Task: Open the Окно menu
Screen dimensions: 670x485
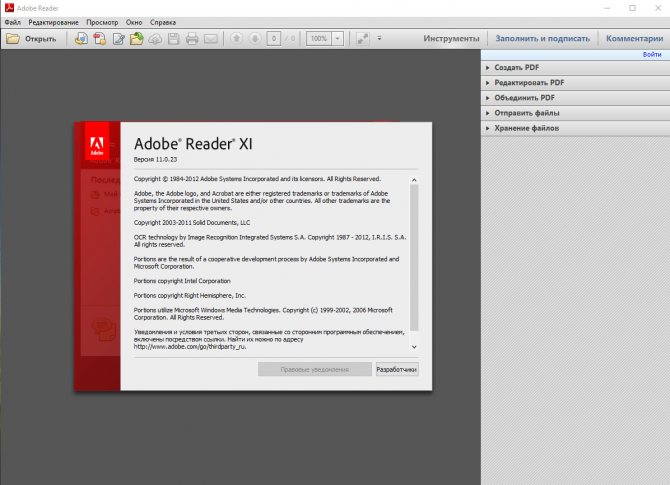Action: coord(134,22)
